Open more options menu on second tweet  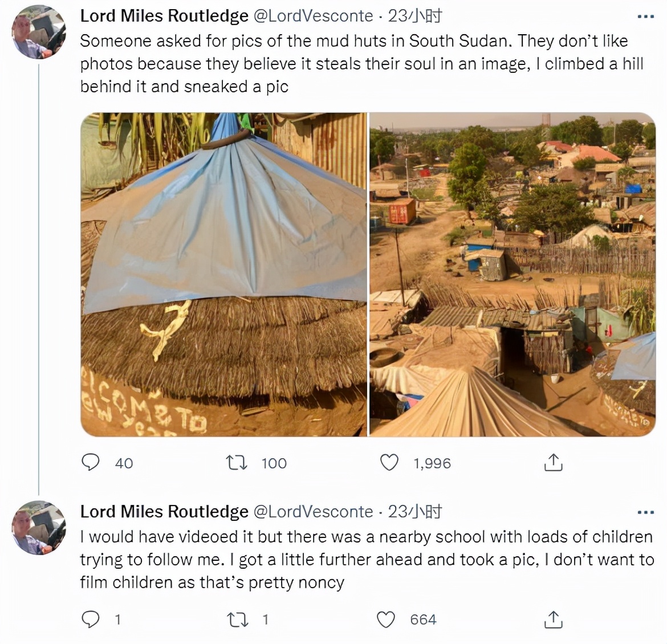pos(645,512)
